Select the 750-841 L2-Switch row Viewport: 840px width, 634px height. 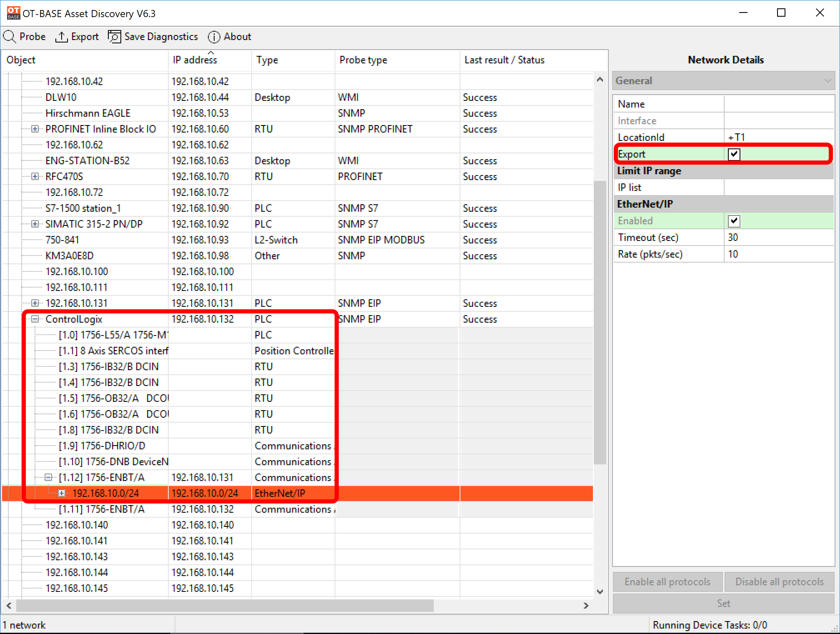297,240
